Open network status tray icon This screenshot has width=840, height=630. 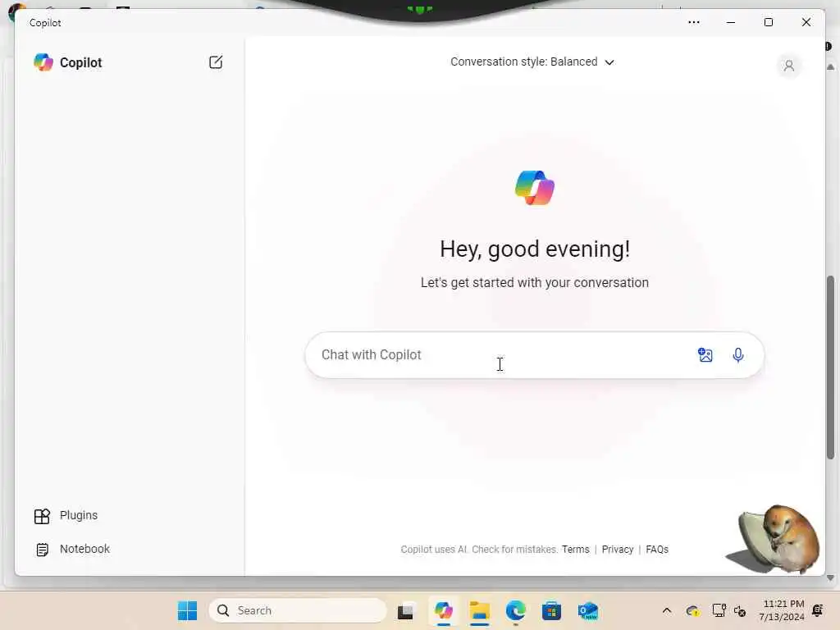click(x=719, y=610)
